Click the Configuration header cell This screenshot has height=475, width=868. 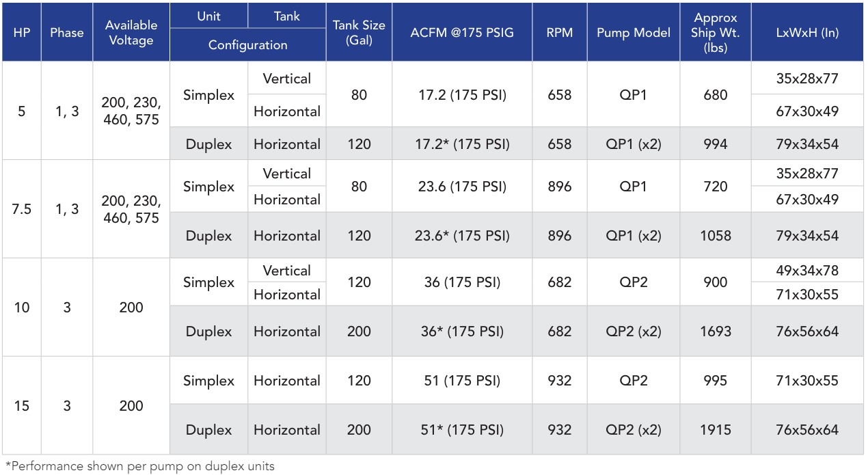(248, 45)
